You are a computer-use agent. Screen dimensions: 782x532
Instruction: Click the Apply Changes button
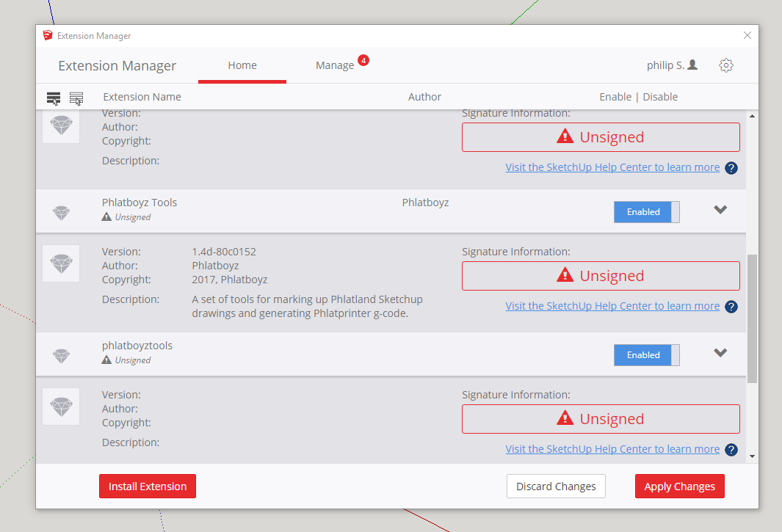coord(679,487)
